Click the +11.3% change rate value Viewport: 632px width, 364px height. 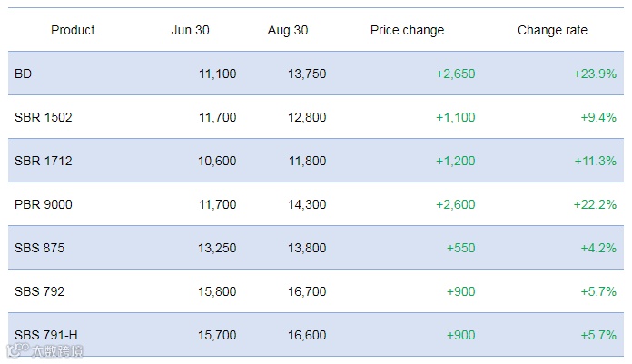[x=595, y=161]
